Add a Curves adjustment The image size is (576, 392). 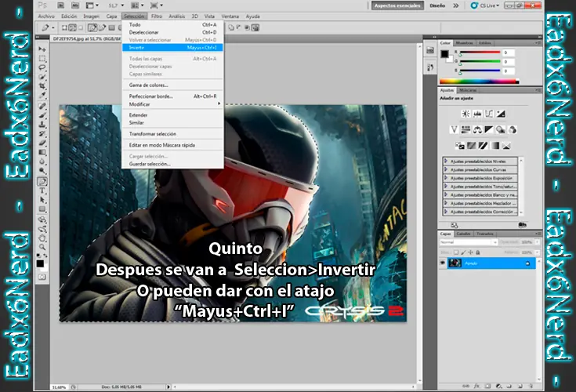coord(489,114)
